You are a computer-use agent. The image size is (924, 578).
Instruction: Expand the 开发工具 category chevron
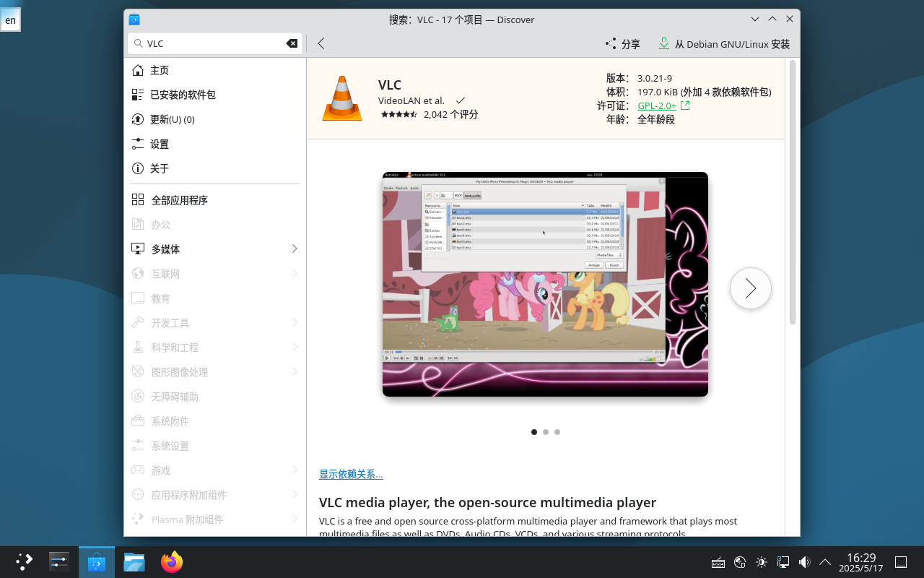coord(295,322)
